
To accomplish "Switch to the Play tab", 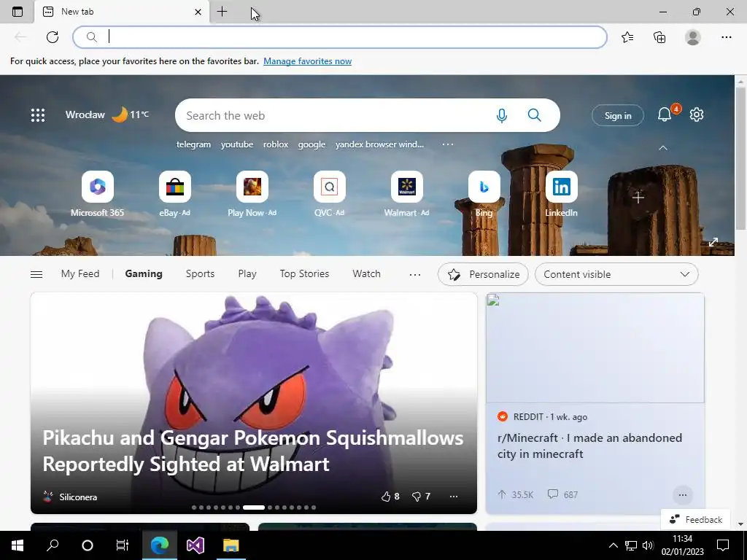I will [x=247, y=274].
